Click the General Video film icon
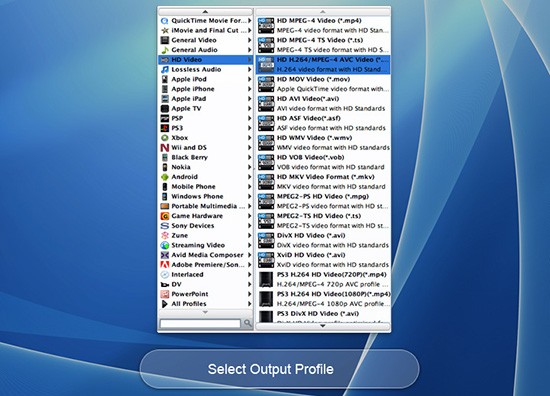This screenshot has width=550, height=396. (165, 40)
